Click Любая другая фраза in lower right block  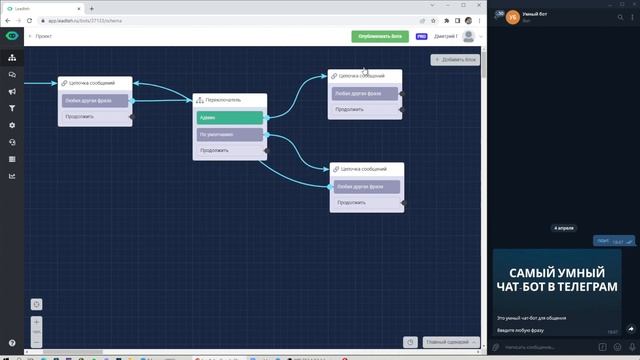tap(367, 187)
